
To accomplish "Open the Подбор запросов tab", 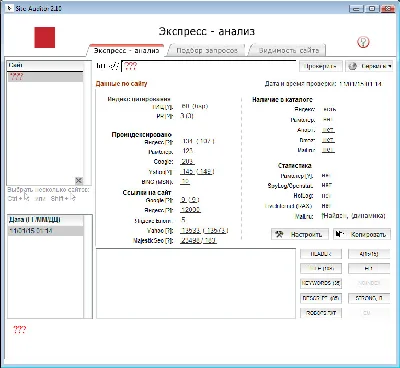I will coord(207,50).
